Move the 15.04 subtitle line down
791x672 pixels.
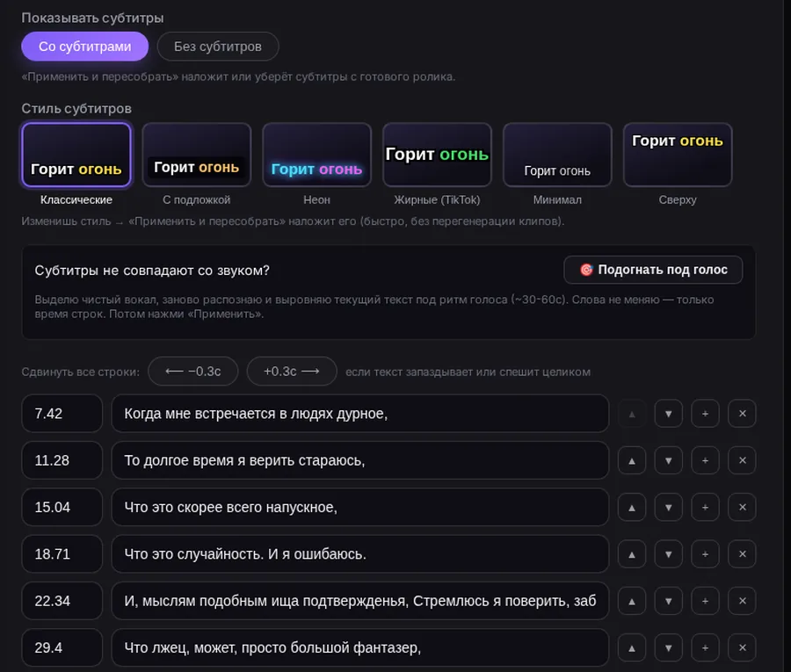click(x=669, y=507)
